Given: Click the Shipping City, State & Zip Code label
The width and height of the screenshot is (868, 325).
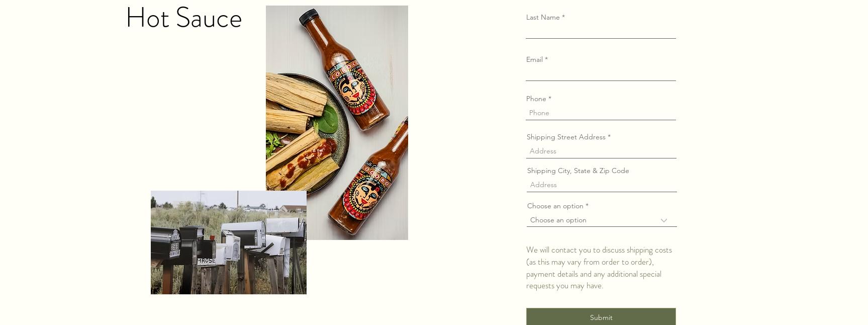Looking at the screenshot, I should 578,171.
